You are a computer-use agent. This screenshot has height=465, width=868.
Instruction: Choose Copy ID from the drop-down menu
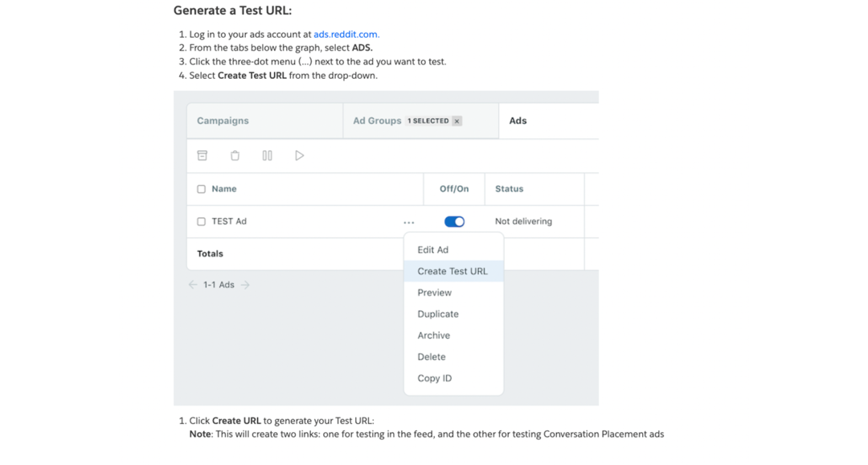pos(434,378)
